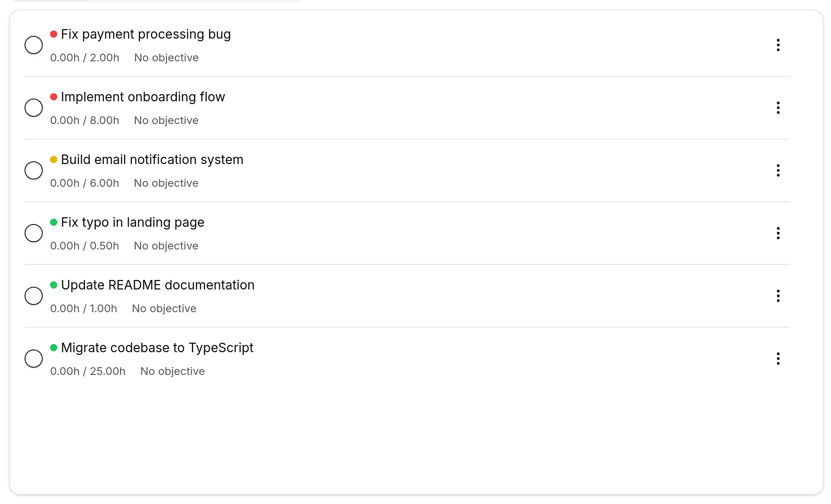Viewport: 831px width, 504px height.
Task: Open three-dot menu for Implement onboarding flow
Action: click(778, 108)
